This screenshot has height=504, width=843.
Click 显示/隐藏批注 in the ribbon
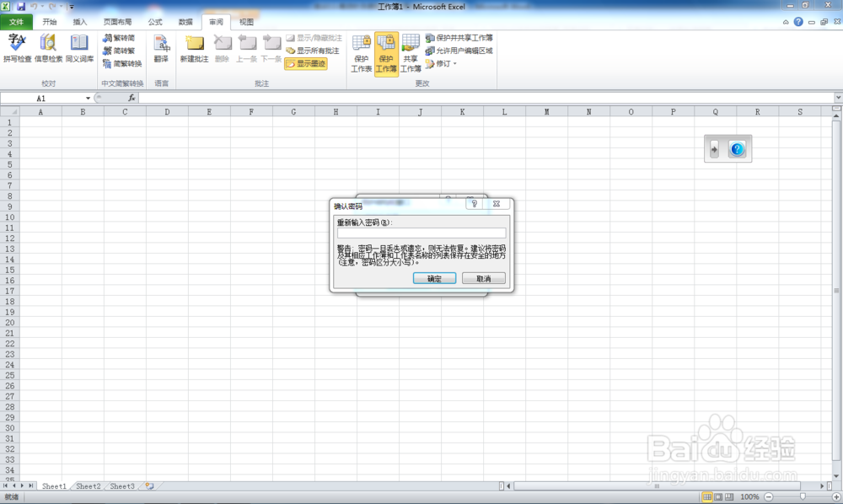(314, 38)
